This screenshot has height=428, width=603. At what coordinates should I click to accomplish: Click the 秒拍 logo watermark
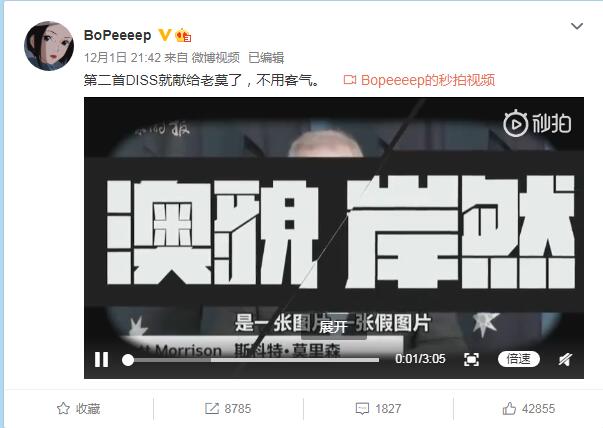pos(537,123)
